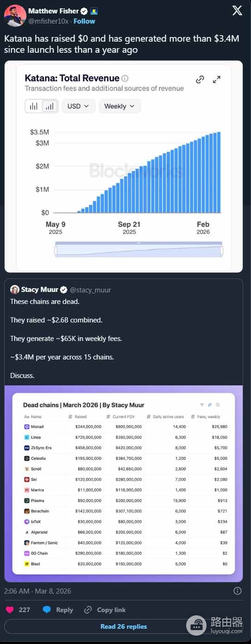
Task: Click the search icon in the Dead chains table
Action: point(218,405)
